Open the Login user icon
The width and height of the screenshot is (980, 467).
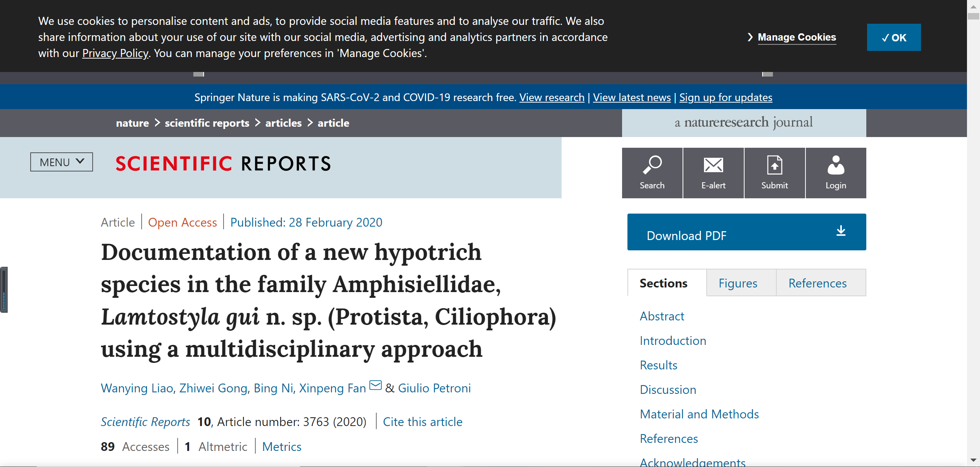[x=836, y=165]
